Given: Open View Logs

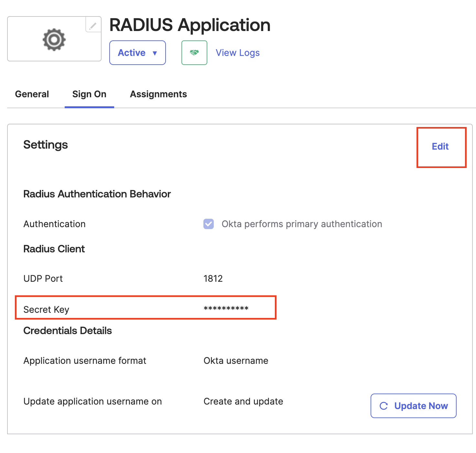Looking at the screenshot, I should pyautogui.click(x=237, y=53).
